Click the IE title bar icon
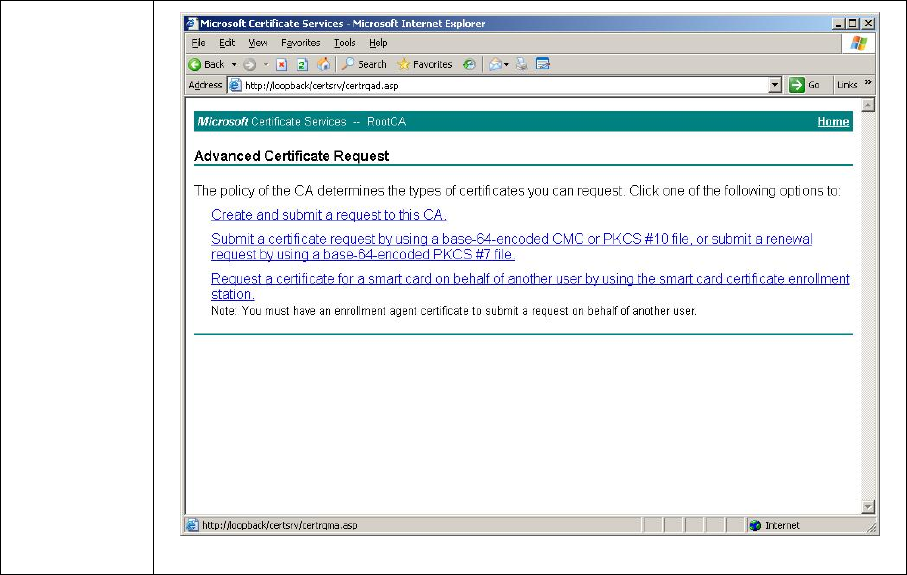This screenshot has height=575, width=907. pos(191,23)
